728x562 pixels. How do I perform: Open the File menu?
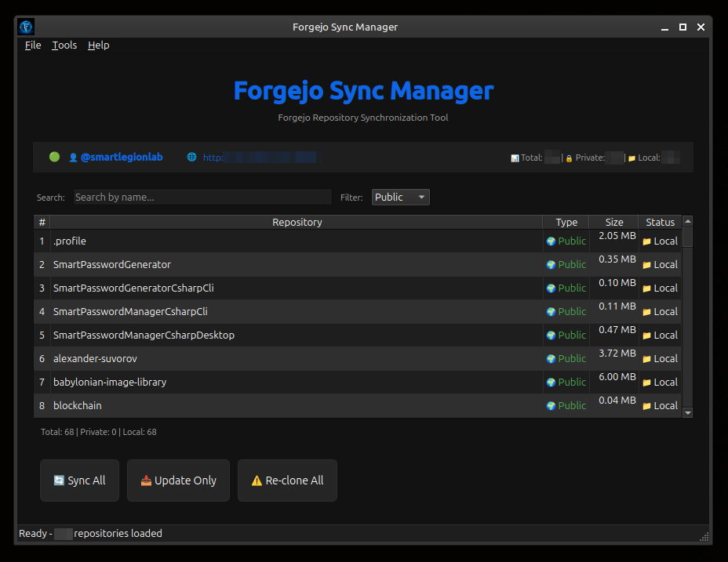(x=33, y=45)
